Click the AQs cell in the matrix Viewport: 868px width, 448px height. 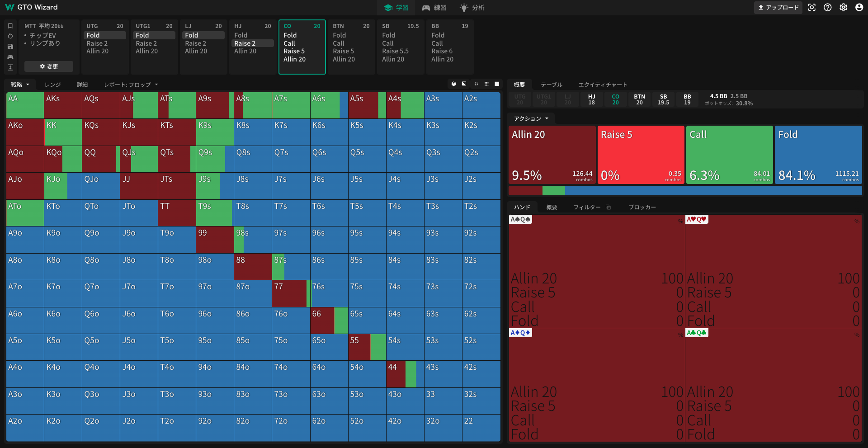coord(101,105)
